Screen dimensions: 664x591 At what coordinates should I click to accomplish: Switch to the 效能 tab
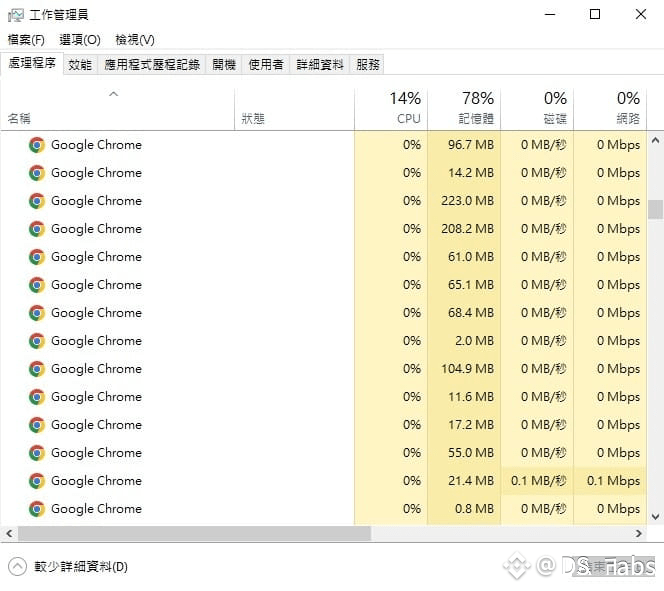click(x=80, y=64)
